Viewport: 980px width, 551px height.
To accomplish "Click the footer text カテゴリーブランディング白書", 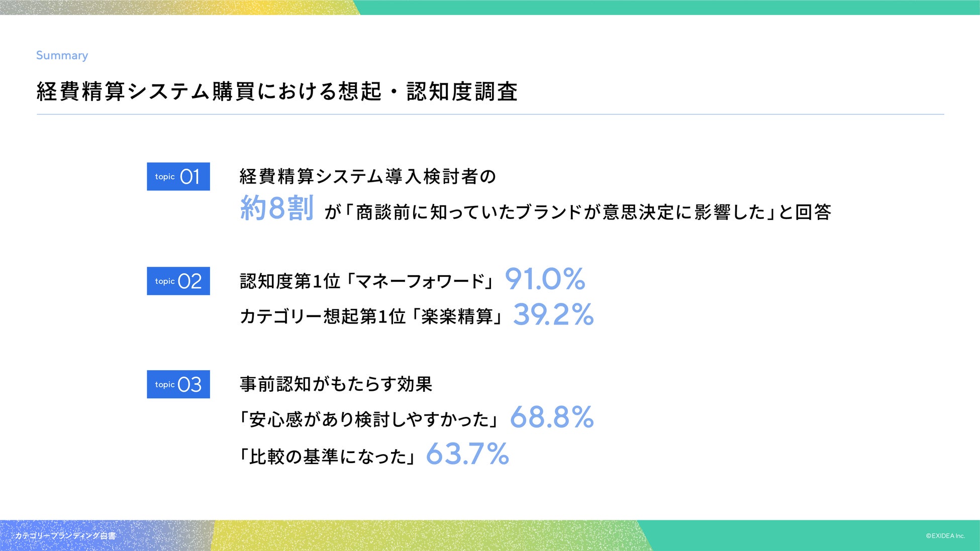I will pyautogui.click(x=65, y=536).
